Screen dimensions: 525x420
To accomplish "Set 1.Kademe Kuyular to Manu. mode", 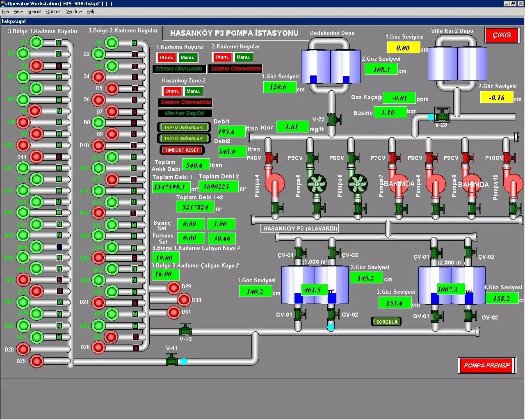I will pos(187,58).
